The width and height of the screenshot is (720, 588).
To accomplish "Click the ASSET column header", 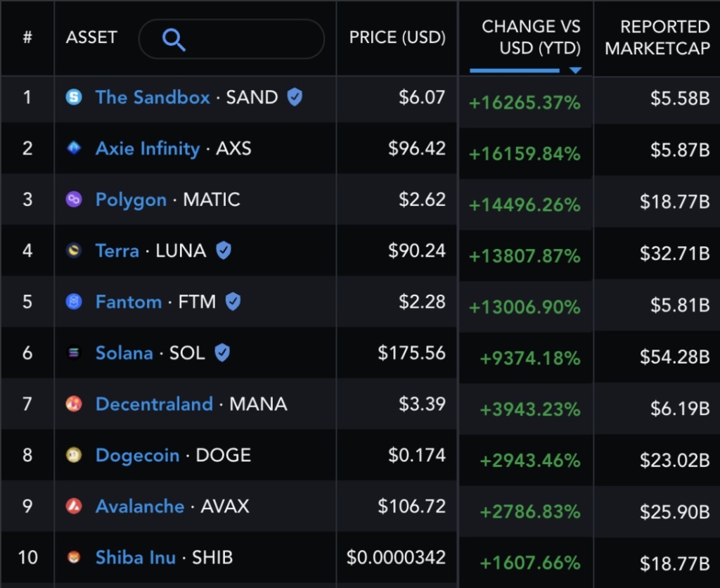I will pyautogui.click(x=91, y=38).
